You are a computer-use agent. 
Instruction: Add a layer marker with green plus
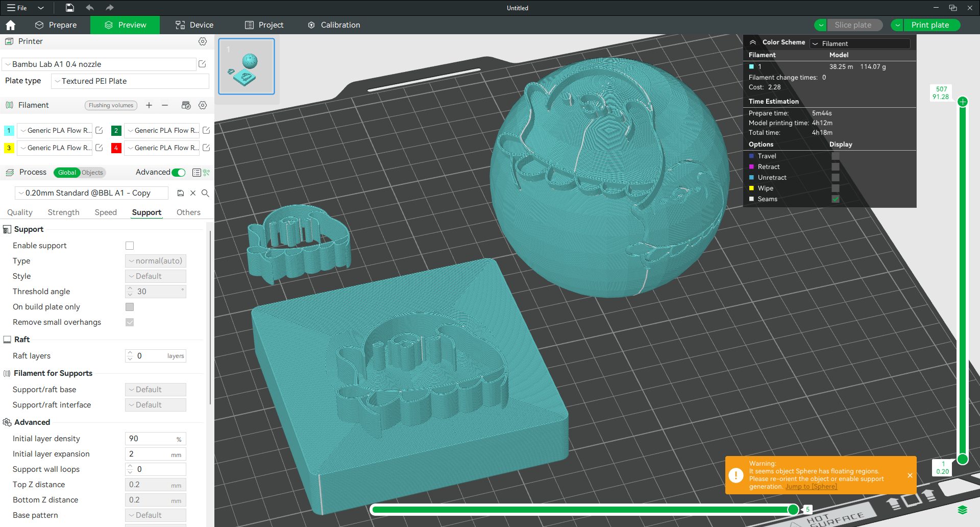pos(963,102)
